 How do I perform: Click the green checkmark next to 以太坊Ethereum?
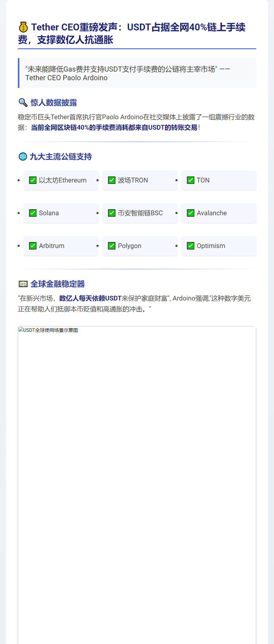point(33,180)
